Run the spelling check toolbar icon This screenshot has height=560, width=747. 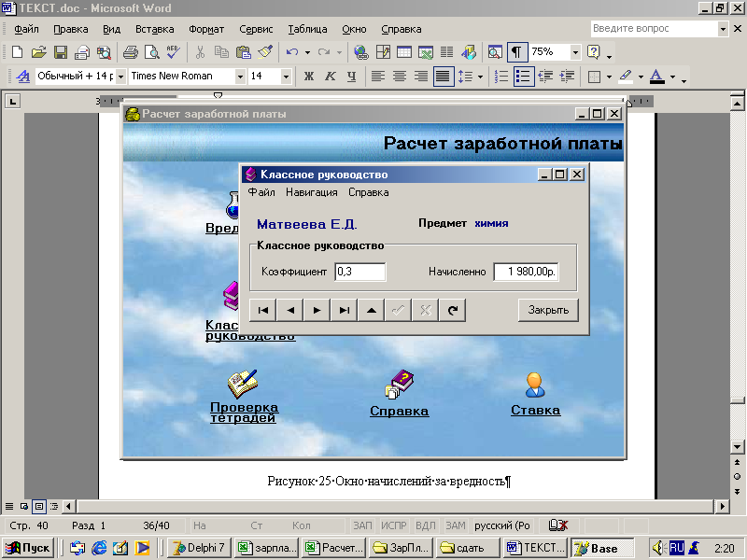click(174, 52)
